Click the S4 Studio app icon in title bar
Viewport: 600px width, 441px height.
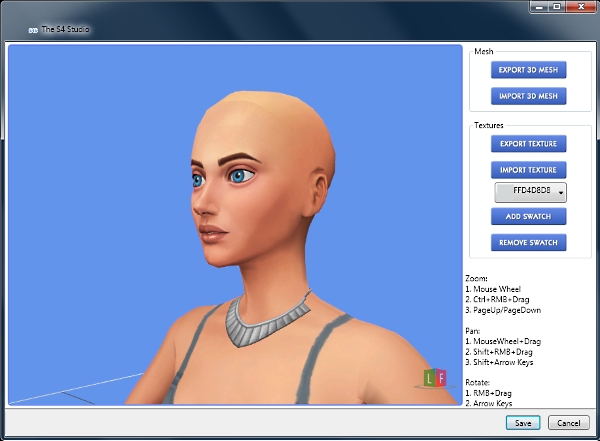tap(33, 30)
